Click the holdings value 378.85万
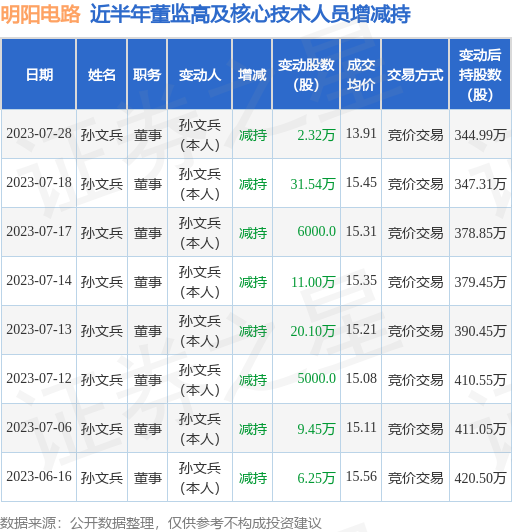512x532 pixels. (x=480, y=233)
